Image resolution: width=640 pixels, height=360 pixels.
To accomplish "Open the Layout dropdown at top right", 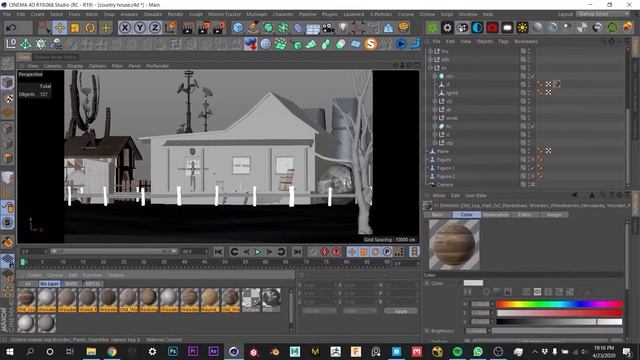I will (x=603, y=14).
